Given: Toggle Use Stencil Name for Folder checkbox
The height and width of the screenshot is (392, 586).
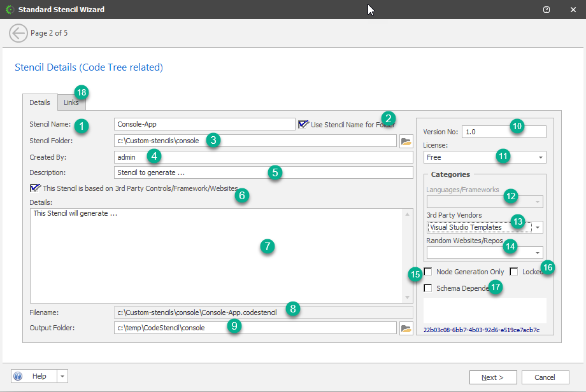Looking at the screenshot, I should pos(303,124).
